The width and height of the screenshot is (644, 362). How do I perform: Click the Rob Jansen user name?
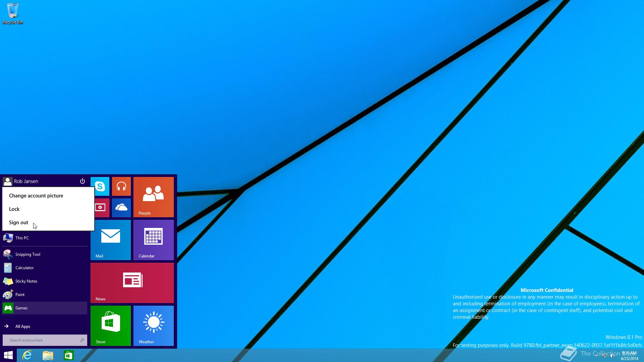click(26, 181)
